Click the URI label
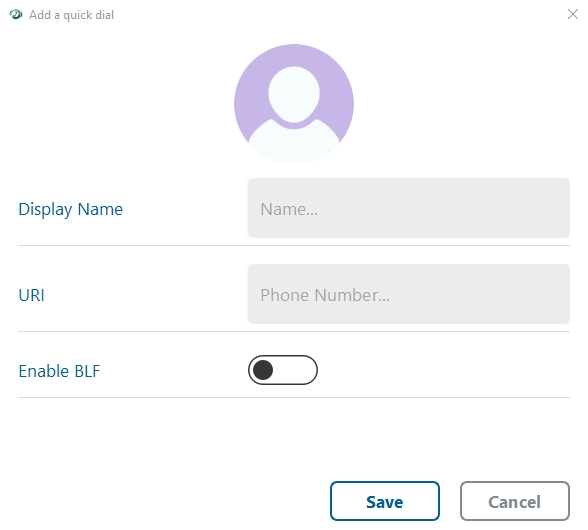 32,295
